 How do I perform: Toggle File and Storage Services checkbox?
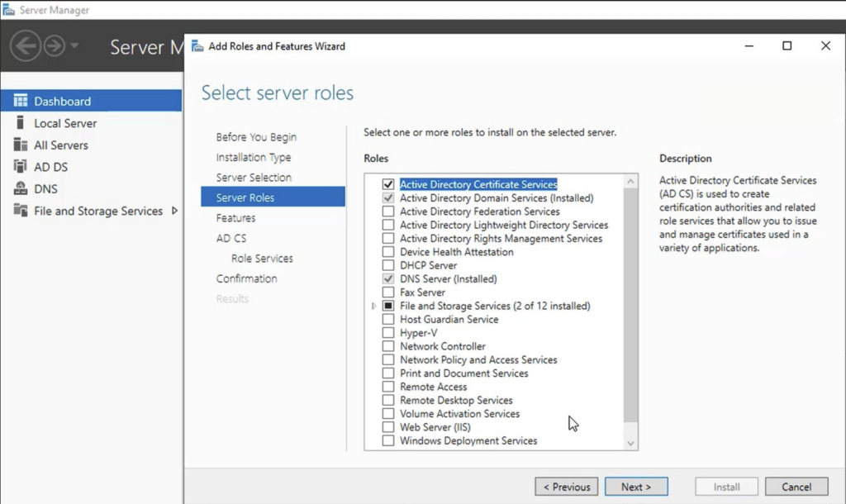(x=388, y=306)
